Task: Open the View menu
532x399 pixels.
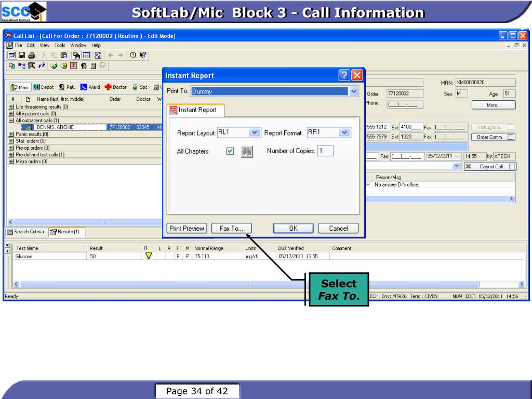Action: 45,45
